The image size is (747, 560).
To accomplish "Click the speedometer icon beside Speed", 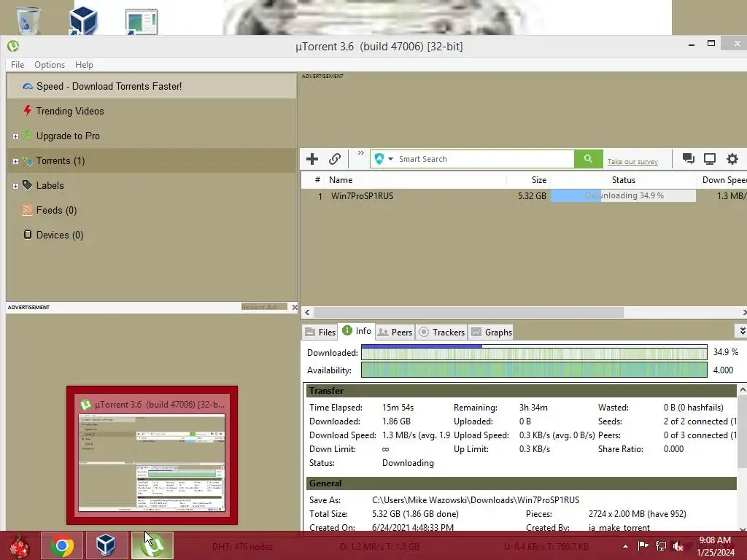I will click(28, 86).
